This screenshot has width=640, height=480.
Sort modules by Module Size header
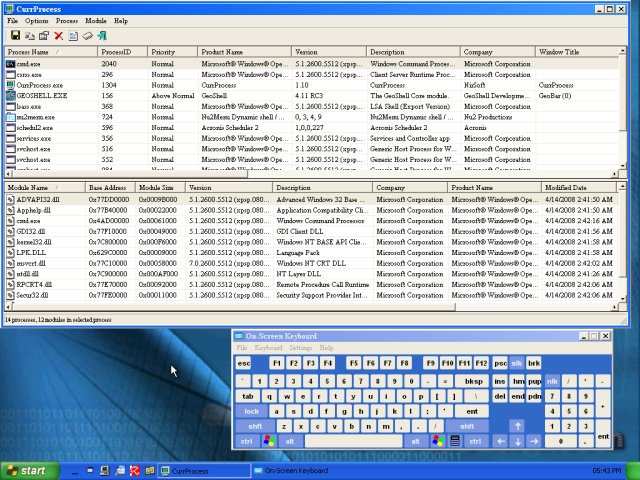160,188
